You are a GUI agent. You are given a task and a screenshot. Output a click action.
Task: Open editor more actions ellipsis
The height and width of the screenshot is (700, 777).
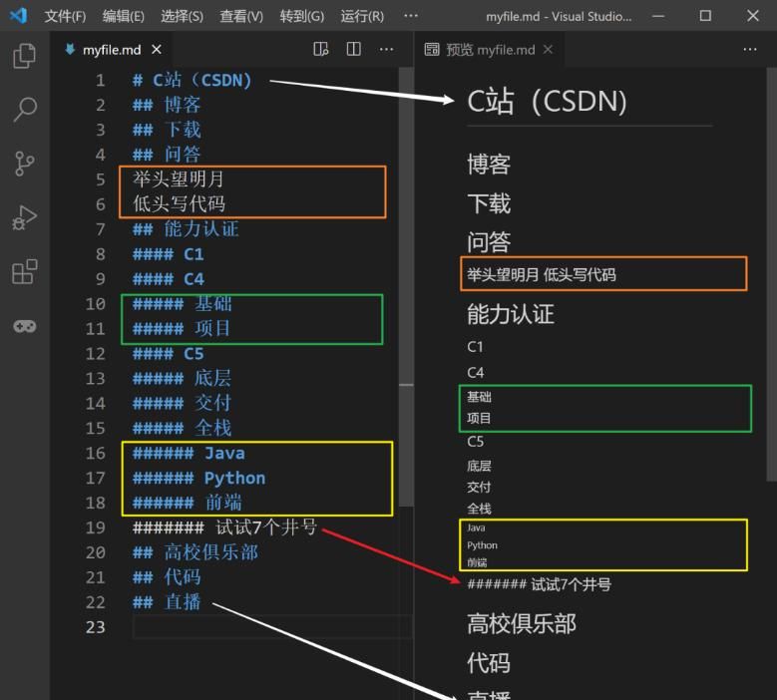386,49
